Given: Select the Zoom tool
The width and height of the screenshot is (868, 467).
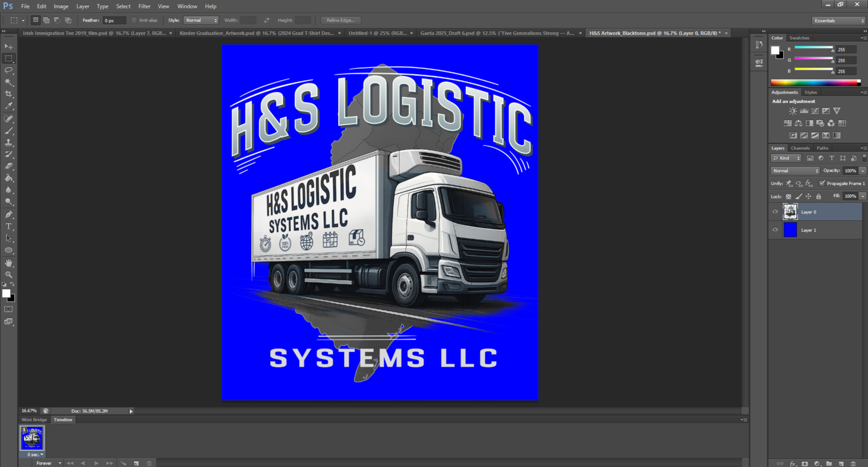Looking at the screenshot, I should [8, 275].
